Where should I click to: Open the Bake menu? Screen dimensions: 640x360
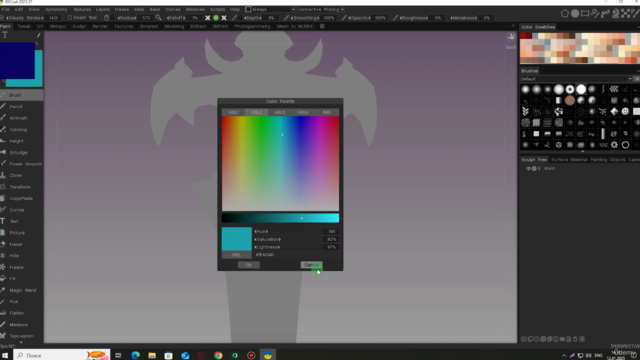click(x=155, y=9)
